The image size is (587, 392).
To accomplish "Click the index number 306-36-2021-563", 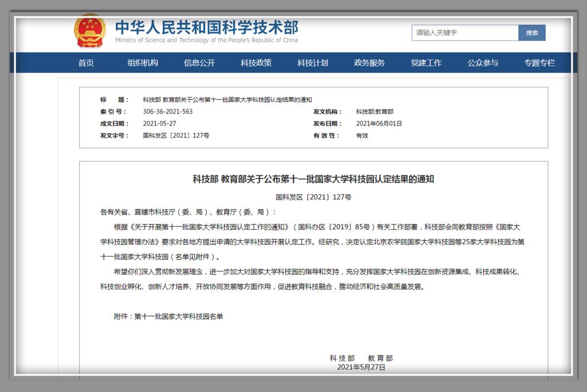I will [x=167, y=112].
